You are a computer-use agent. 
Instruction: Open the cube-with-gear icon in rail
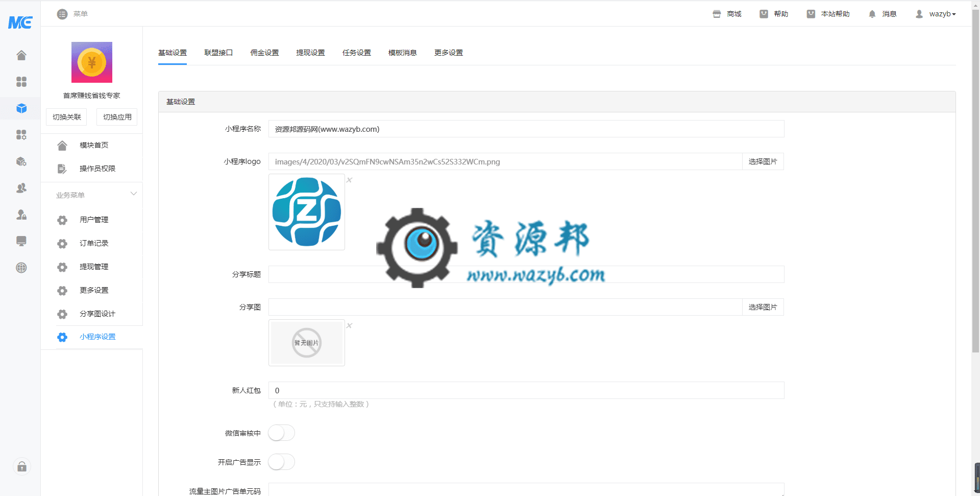[21, 161]
